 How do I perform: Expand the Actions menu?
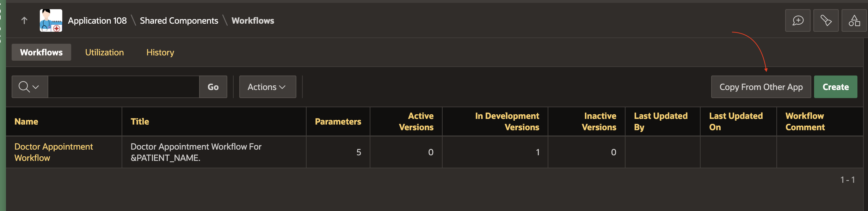point(267,87)
